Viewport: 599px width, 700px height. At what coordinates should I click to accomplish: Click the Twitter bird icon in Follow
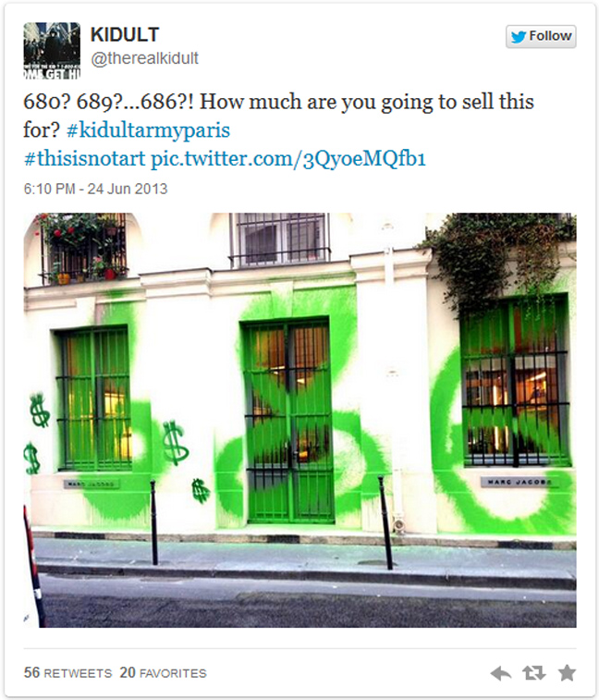519,36
